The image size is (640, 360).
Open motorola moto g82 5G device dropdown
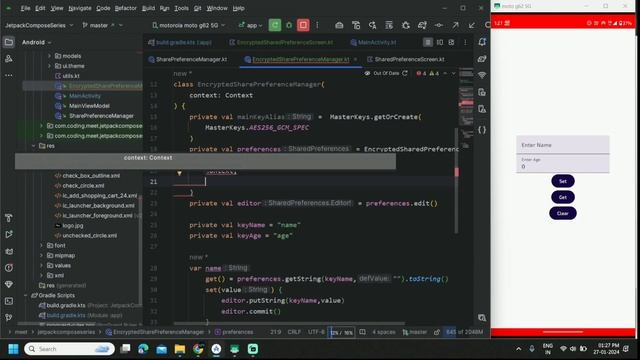coord(189,25)
